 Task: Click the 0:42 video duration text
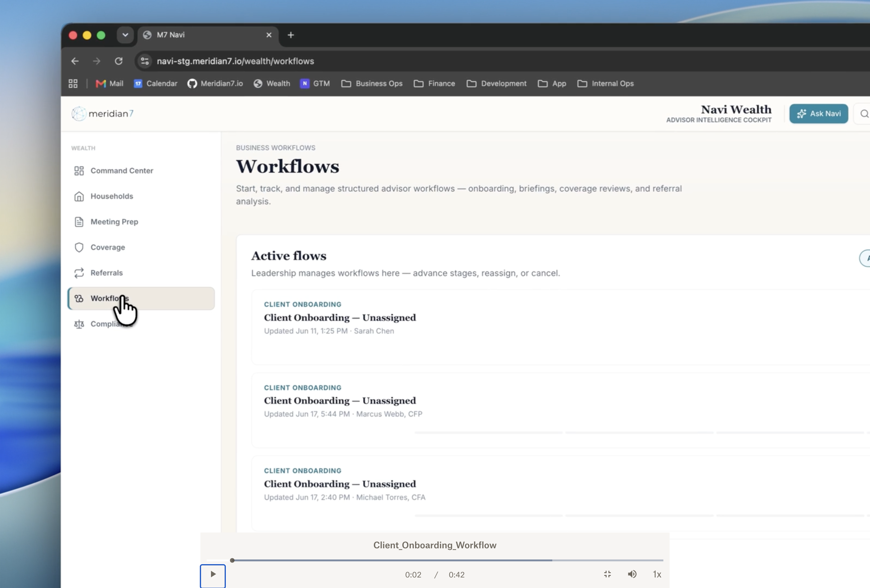point(457,575)
